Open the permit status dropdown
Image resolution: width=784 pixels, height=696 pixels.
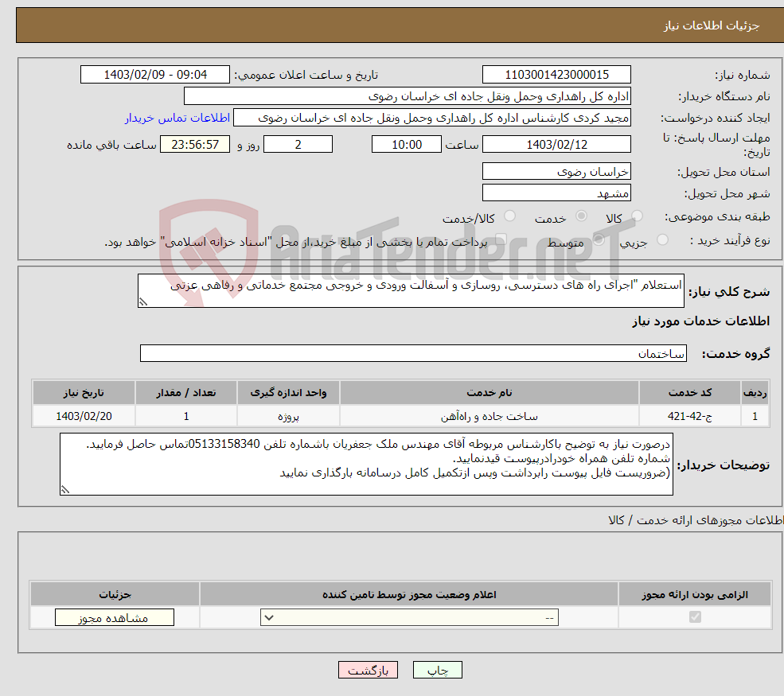pos(409,617)
